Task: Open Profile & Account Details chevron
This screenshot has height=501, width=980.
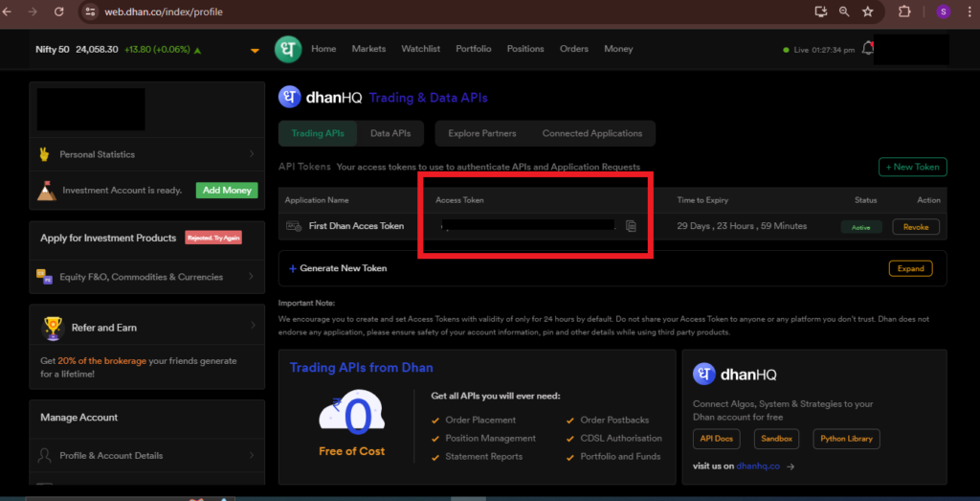Action: tap(252, 455)
